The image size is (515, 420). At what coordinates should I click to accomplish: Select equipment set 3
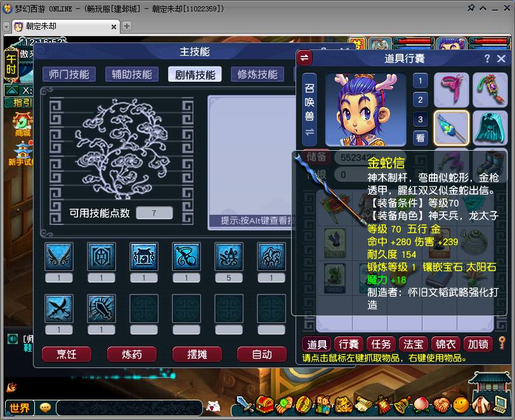click(x=420, y=119)
